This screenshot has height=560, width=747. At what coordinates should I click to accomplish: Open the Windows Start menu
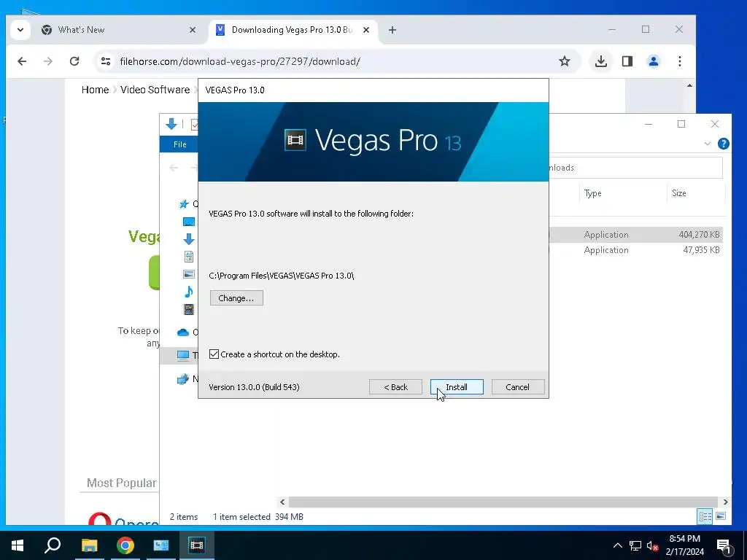18,545
